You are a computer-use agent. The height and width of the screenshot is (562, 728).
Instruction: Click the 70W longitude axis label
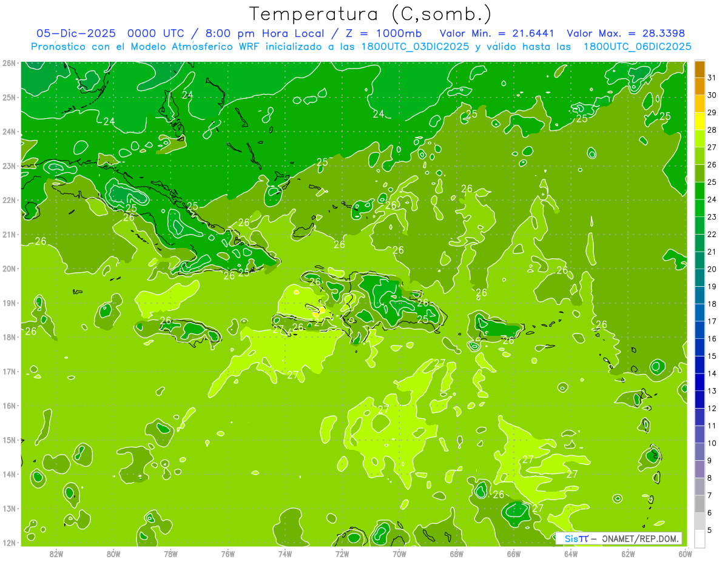[399, 554]
